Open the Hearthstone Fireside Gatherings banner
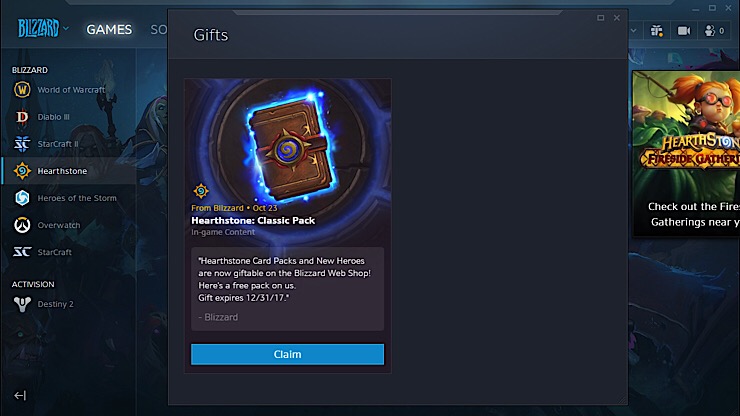Viewport: 740px width, 416px height. [x=686, y=153]
